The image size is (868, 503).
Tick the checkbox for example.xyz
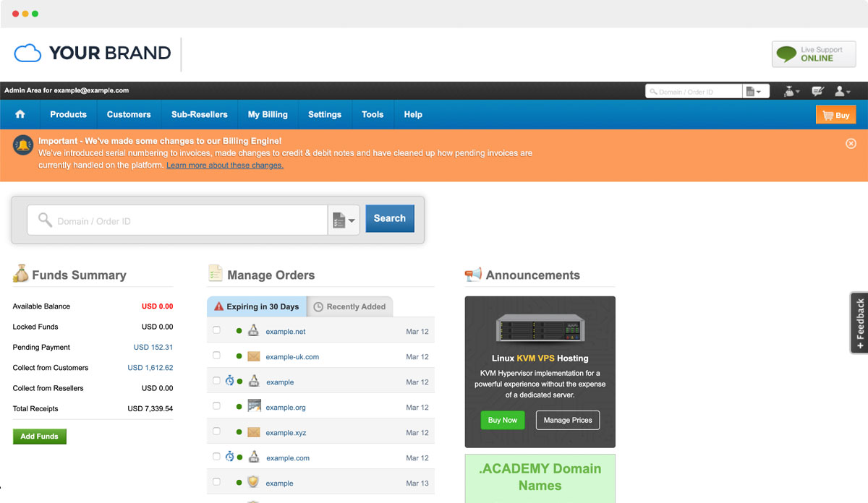tap(216, 431)
